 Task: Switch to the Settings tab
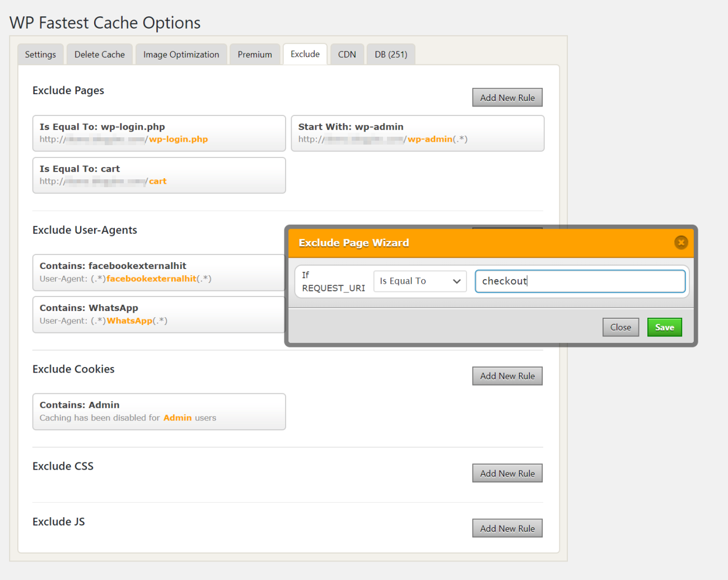pyautogui.click(x=40, y=54)
